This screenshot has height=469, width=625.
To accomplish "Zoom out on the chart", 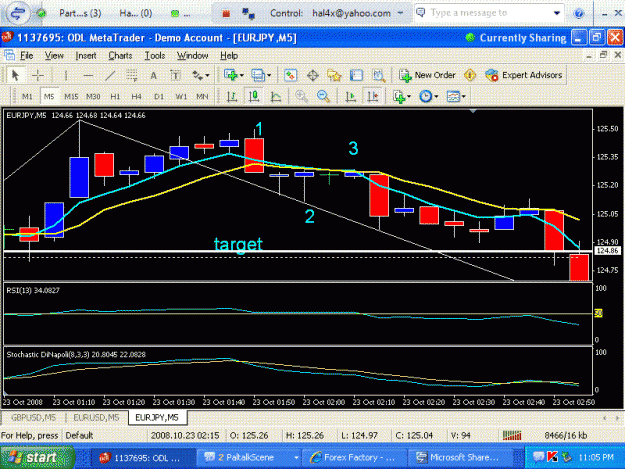I will click(323, 96).
